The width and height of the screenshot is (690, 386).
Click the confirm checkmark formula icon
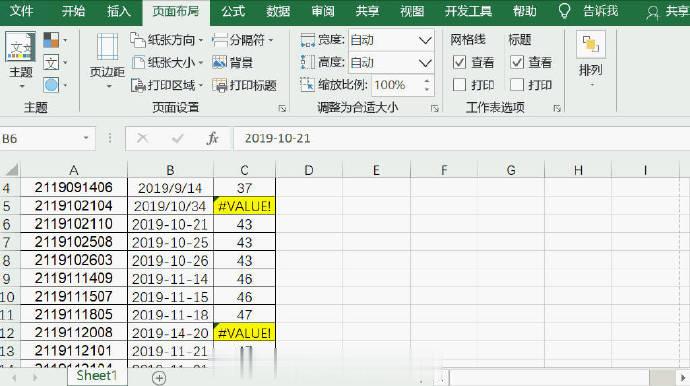[177, 139]
